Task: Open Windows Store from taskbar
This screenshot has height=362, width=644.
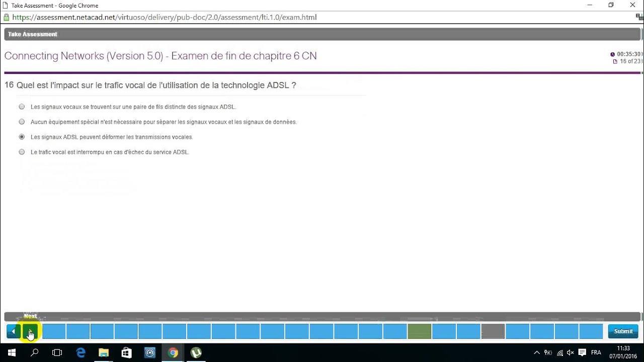Action: point(127,352)
